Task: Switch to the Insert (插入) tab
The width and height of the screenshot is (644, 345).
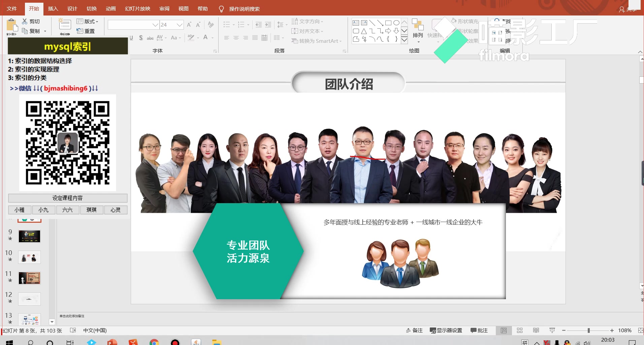Action: coord(53,9)
